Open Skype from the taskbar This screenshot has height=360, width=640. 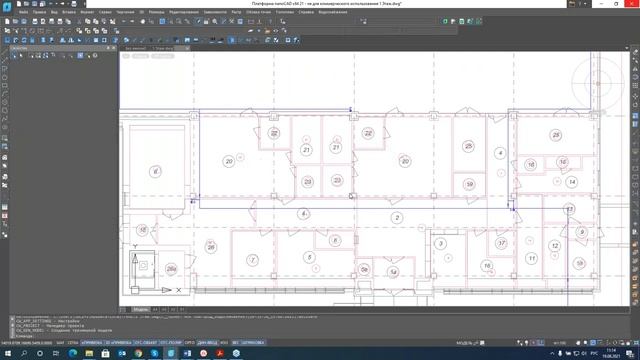click(155, 353)
